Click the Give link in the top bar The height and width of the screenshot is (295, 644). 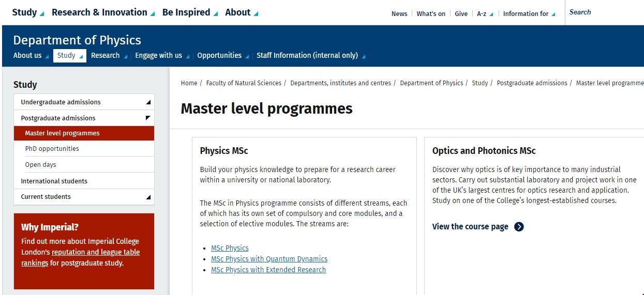[x=461, y=14]
